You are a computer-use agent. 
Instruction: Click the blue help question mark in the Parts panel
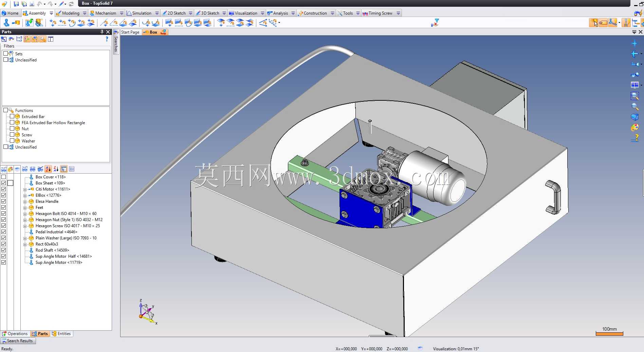pyautogui.click(x=107, y=39)
